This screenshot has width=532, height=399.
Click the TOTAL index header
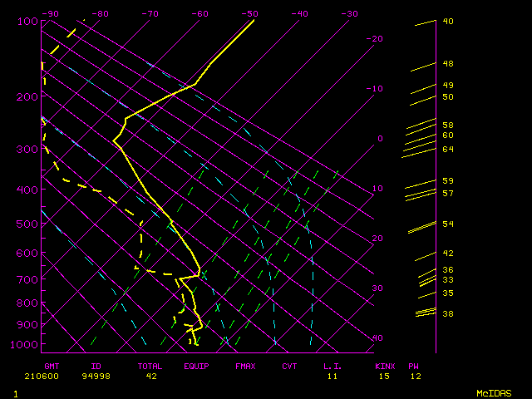(150, 366)
